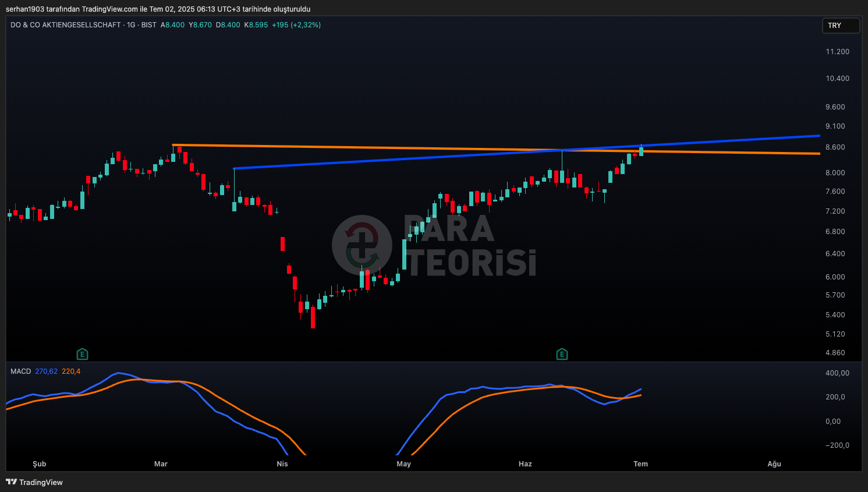Click the earnings E marker near June

pyautogui.click(x=562, y=354)
